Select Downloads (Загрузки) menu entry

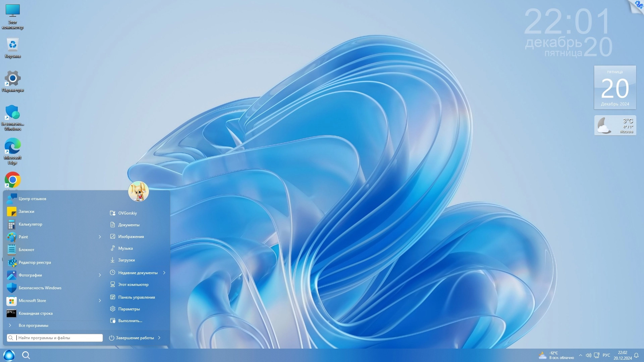click(x=126, y=260)
